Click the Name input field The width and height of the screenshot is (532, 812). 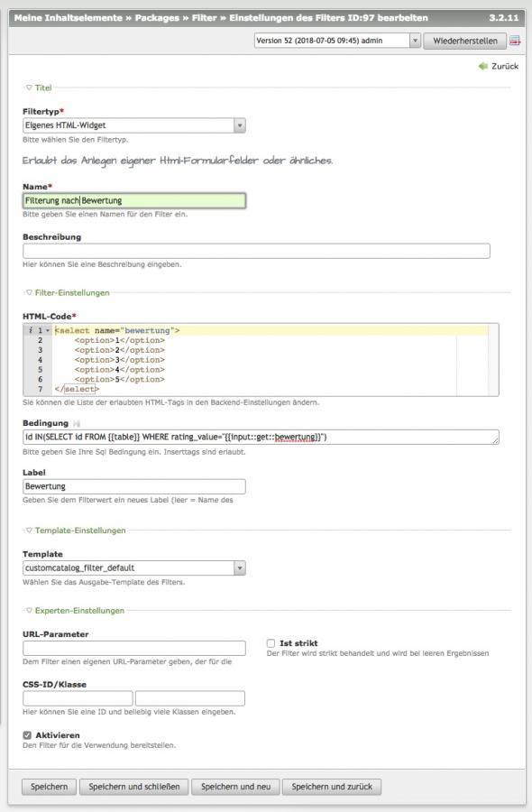click(x=134, y=201)
